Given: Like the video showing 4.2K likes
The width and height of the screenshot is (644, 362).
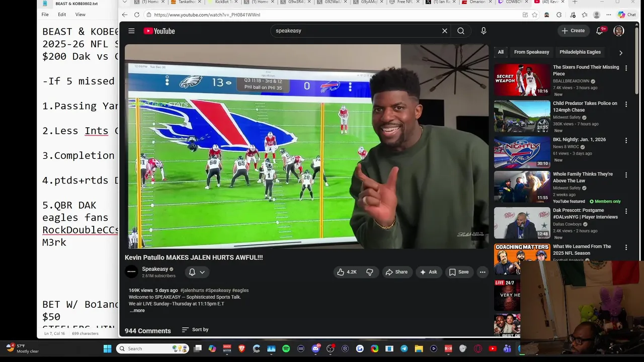Looking at the screenshot, I should (347, 272).
